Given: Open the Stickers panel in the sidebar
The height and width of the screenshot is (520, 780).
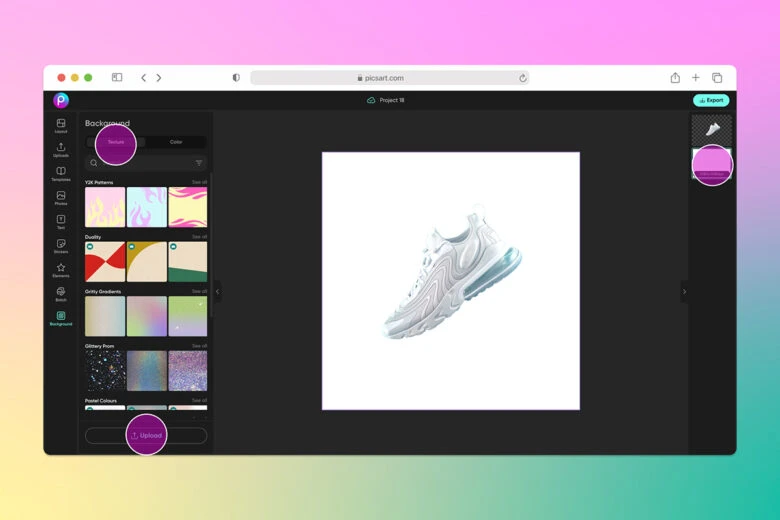Looking at the screenshot, I should (x=61, y=246).
